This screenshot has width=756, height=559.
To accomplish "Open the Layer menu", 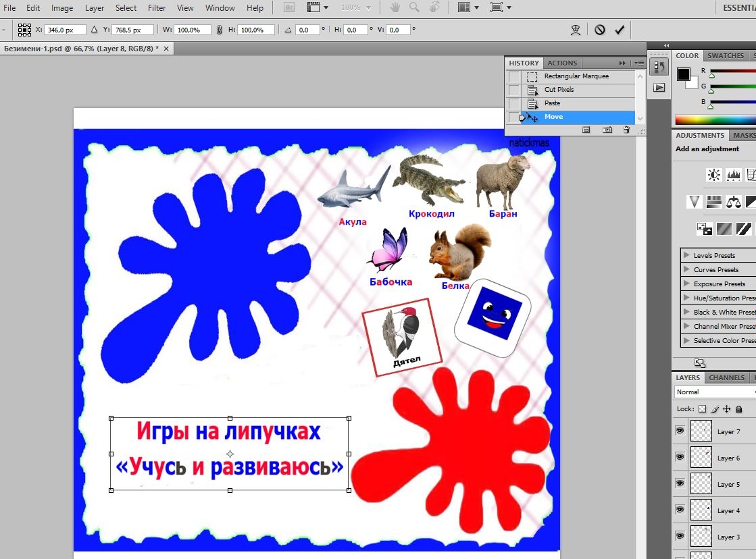I will [x=95, y=7].
